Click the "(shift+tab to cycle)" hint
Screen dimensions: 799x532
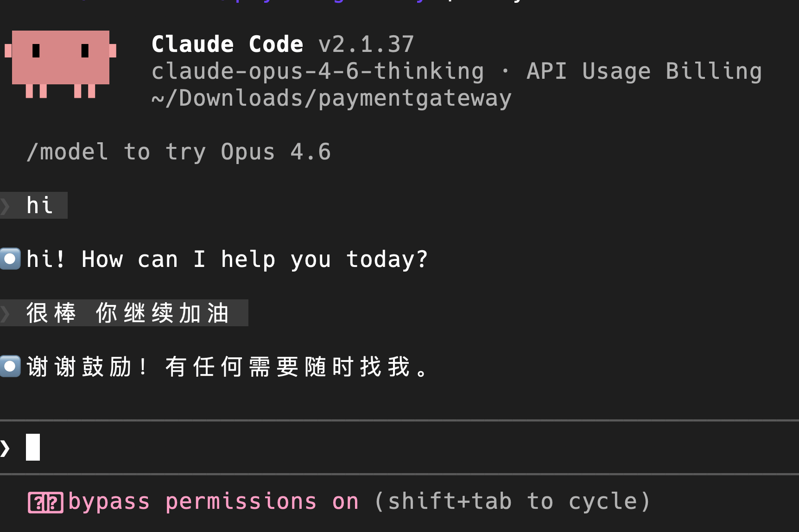(x=512, y=501)
